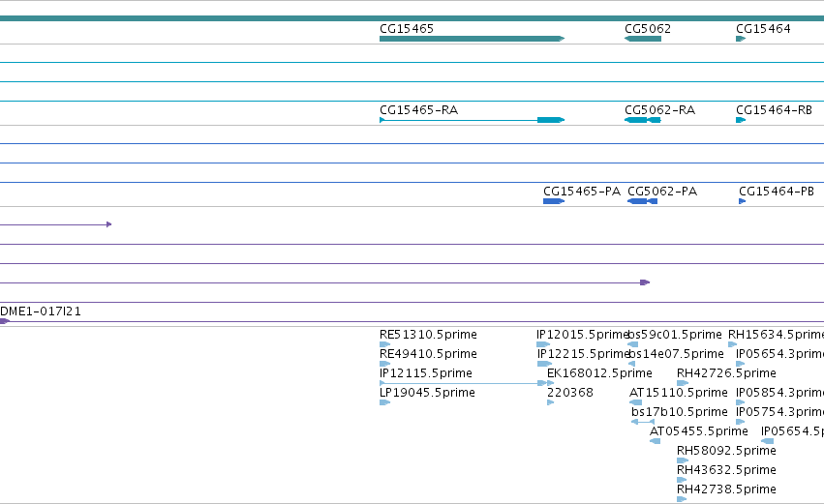This screenshot has width=824, height=504.
Task: Click the RE49410.5prime EST label
Action: (428, 354)
